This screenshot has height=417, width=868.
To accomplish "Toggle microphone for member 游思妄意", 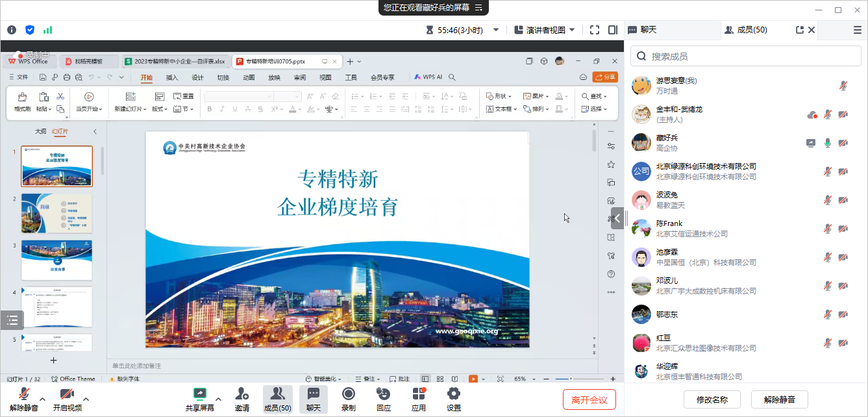I will click(x=843, y=86).
